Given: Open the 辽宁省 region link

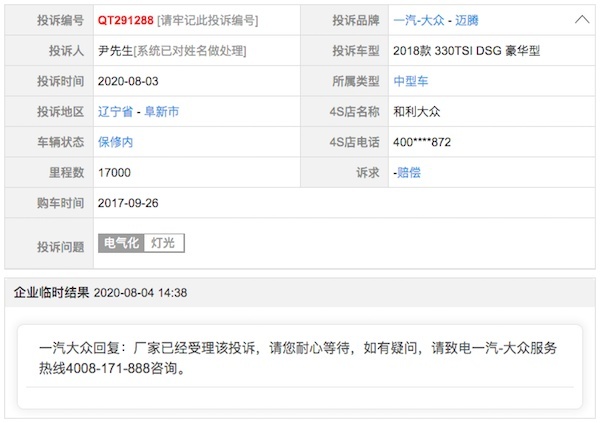Looking at the screenshot, I should [x=115, y=112].
